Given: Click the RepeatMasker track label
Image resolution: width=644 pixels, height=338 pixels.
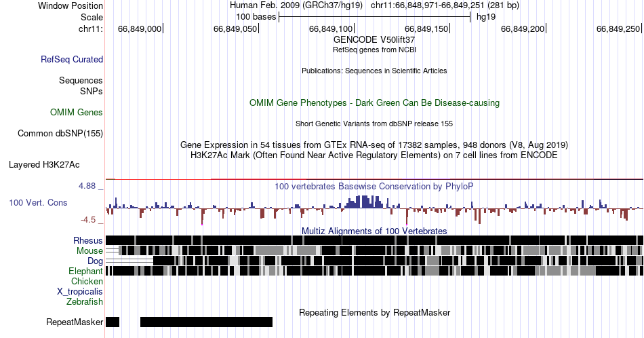Looking at the screenshot, I should [75, 322].
